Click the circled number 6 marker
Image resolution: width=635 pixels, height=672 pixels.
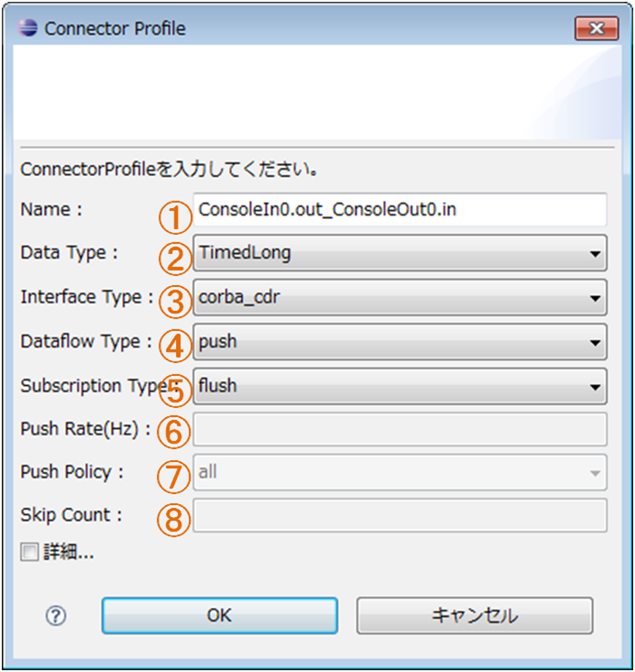(173, 432)
